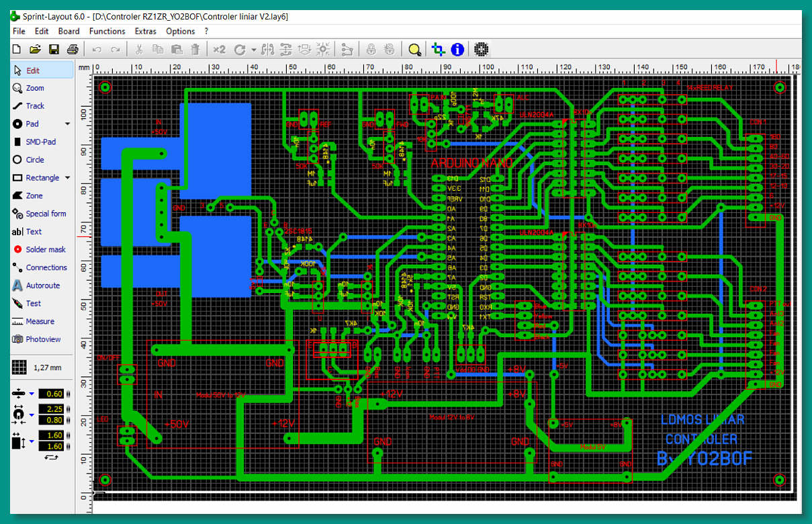Click the track width field 0.60
The image size is (812, 524).
(x=52, y=393)
